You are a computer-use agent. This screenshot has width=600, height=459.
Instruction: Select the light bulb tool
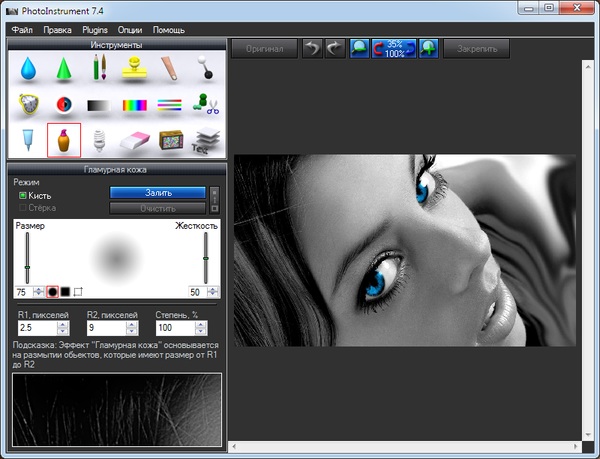coord(99,141)
